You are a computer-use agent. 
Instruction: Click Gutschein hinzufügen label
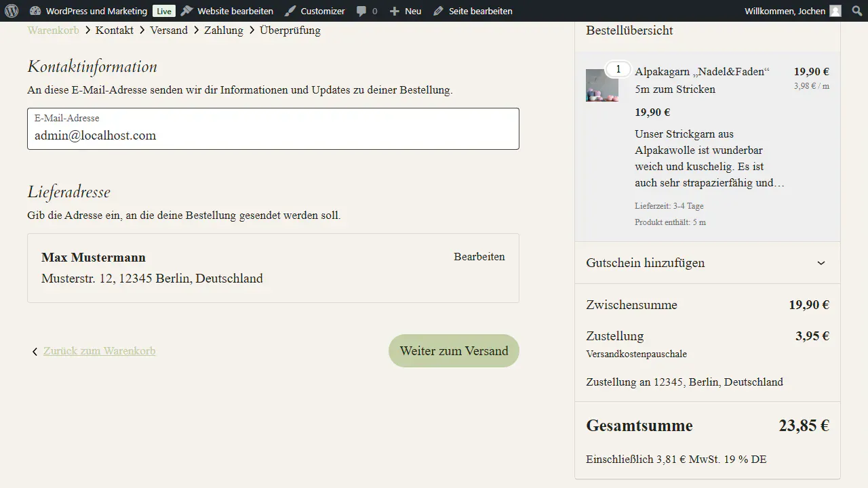[646, 263]
